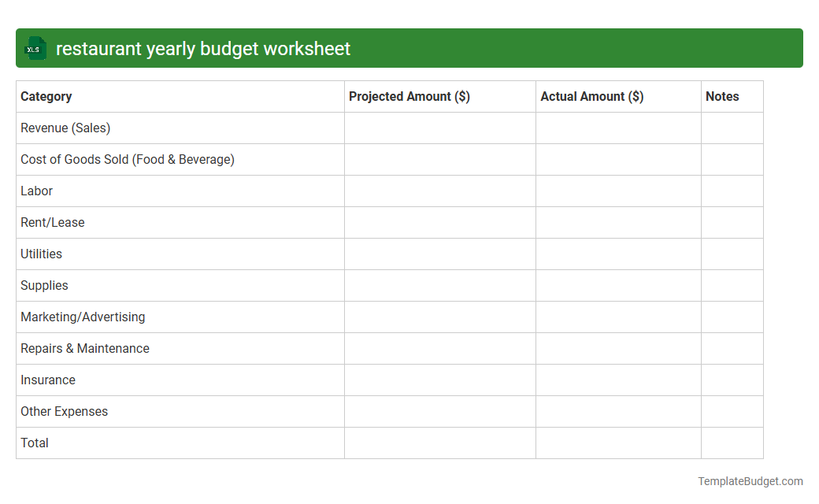Select the Notes column header

(723, 96)
